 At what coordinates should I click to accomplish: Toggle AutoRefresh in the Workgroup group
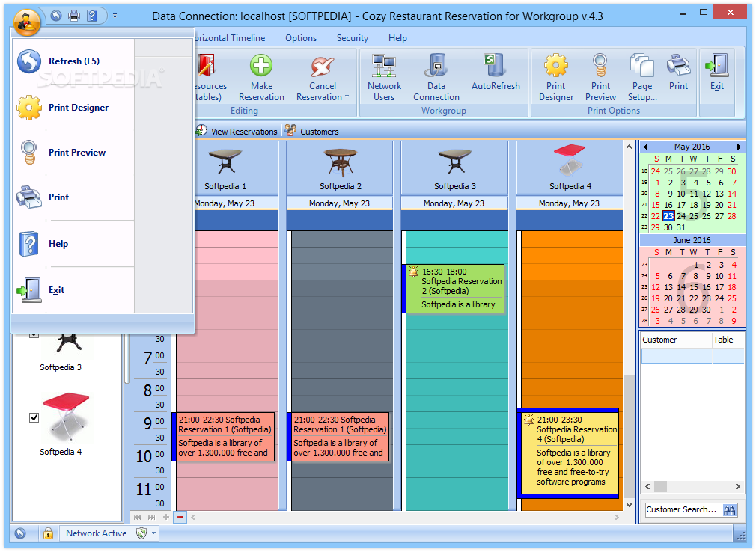click(496, 73)
